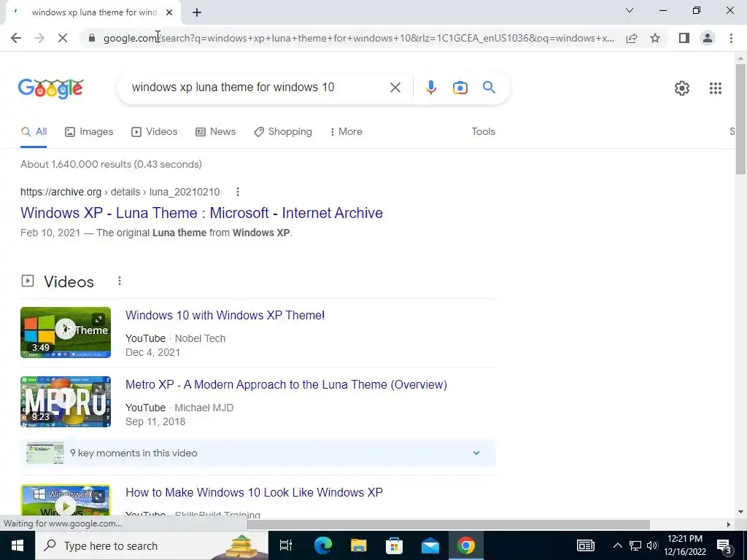Open Task View on the taskbar

(x=286, y=545)
